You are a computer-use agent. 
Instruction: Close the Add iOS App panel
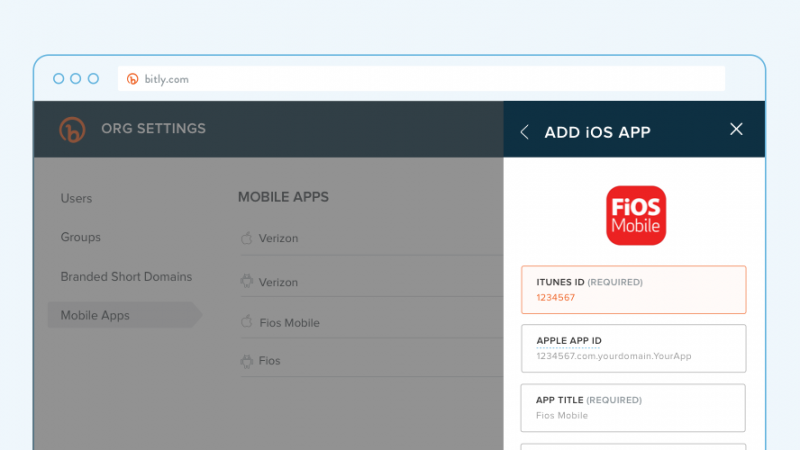tap(736, 129)
